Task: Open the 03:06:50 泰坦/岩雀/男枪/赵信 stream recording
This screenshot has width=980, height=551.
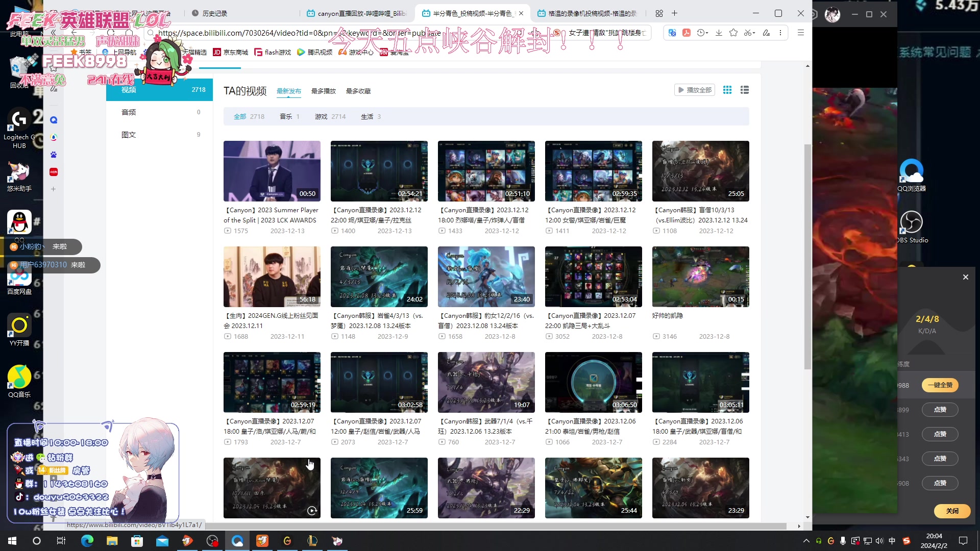Action: coord(594,382)
